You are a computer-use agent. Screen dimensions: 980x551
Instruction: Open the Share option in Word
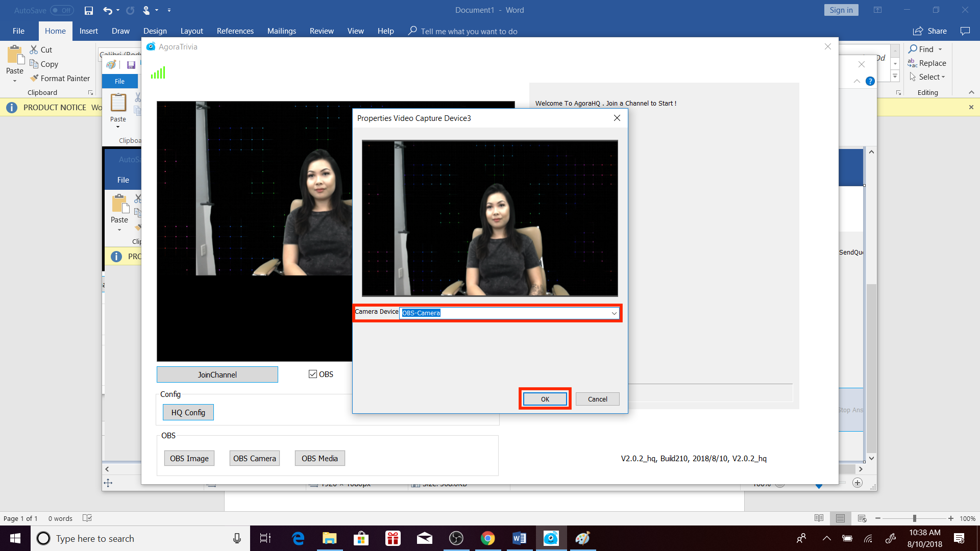(930, 31)
